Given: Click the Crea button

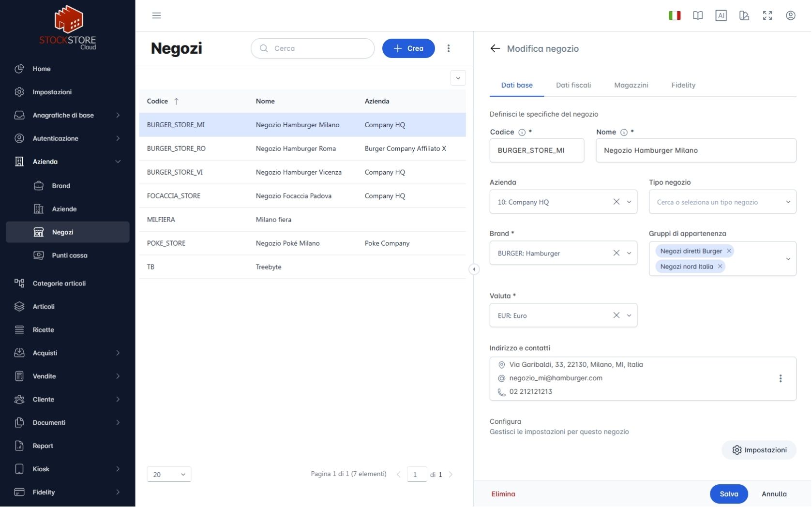Looking at the screenshot, I should [408, 48].
